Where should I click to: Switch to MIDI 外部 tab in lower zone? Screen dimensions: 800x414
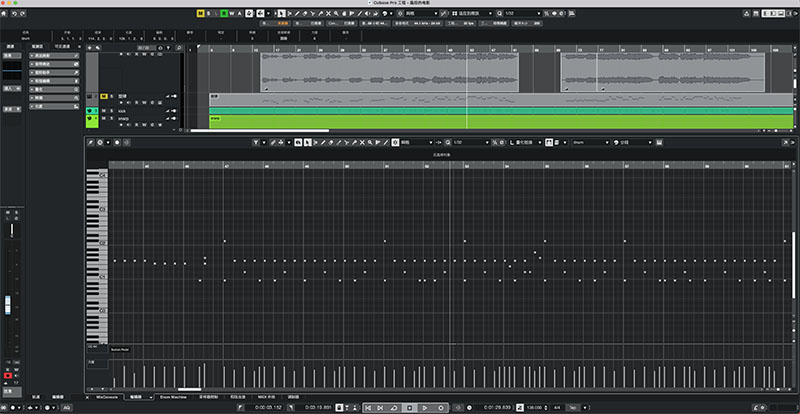pyautogui.click(x=266, y=397)
